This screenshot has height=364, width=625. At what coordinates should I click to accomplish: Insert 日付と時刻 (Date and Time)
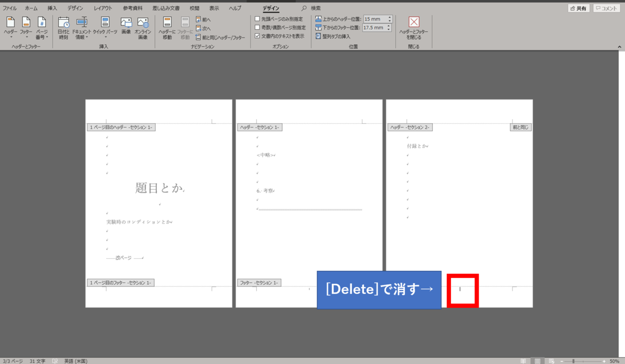pos(64,28)
